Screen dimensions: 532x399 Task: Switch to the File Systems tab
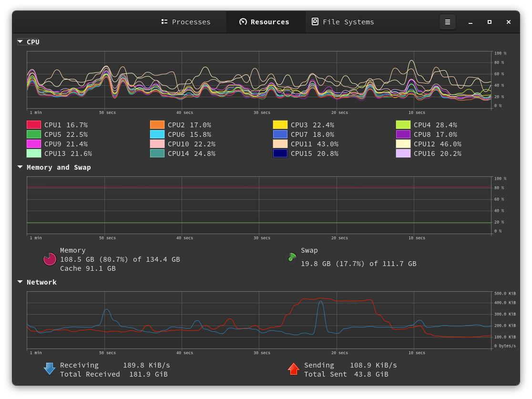(x=343, y=22)
